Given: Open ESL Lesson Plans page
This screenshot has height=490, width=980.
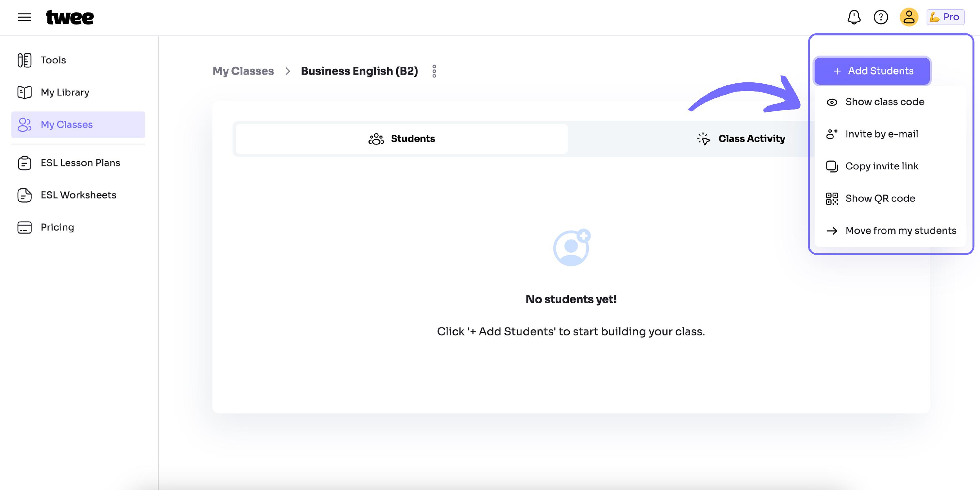Looking at the screenshot, I should pos(78,163).
